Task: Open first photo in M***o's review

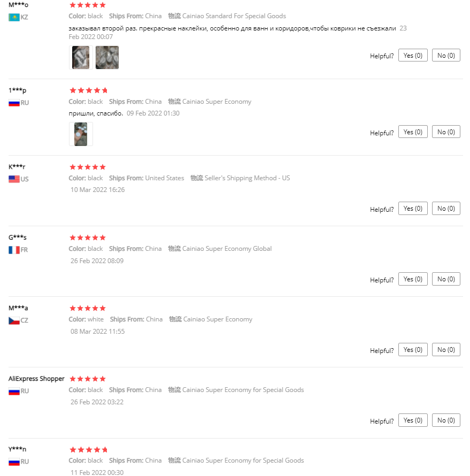Action: [81, 58]
